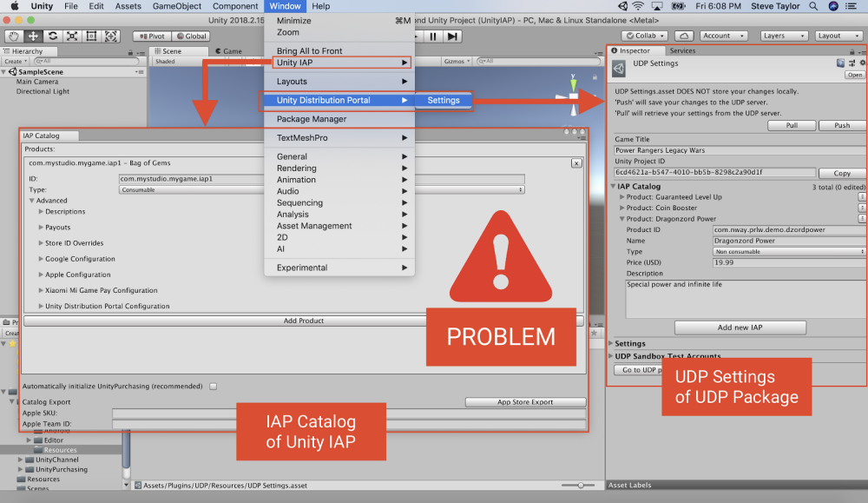Open the Layouts submenu
The width and height of the screenshot is (868, 503).
pos(339,82)
